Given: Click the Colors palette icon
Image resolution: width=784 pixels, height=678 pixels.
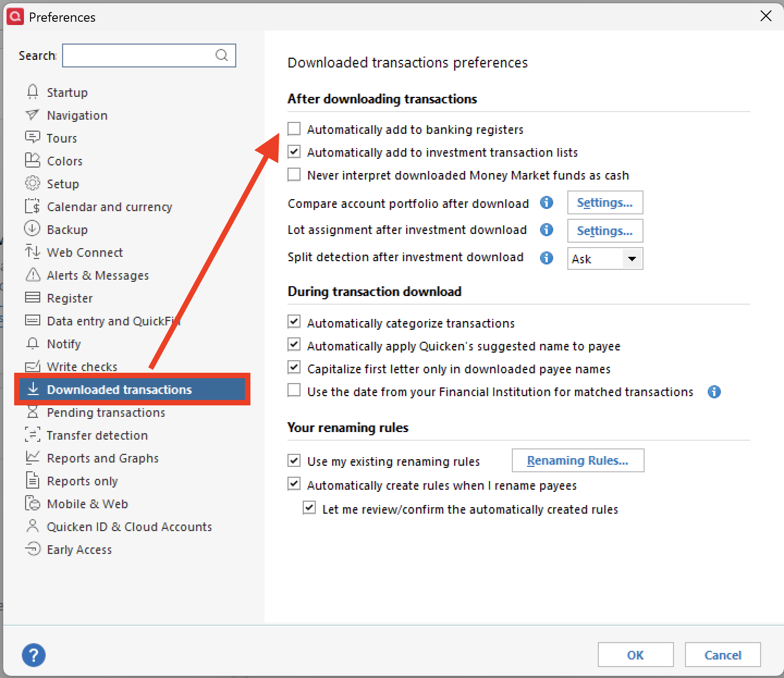Looking at the screenshot, I should [x=33, y=161].
